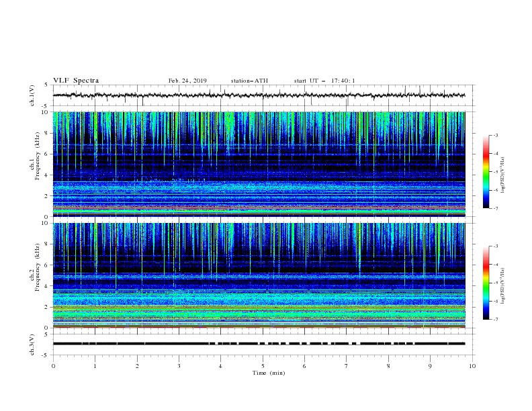This screenshot has height=411, width=532.
Task: Click the ch.1 PSD color scale bar
Action: click(486, 172)
